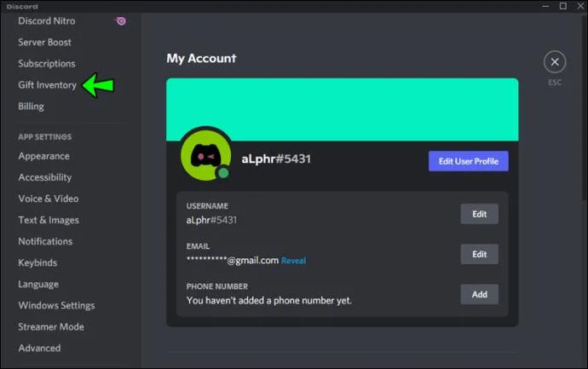588x369 pixels.
Task: Reveal the hidden email address
Action: pos(294,261)
